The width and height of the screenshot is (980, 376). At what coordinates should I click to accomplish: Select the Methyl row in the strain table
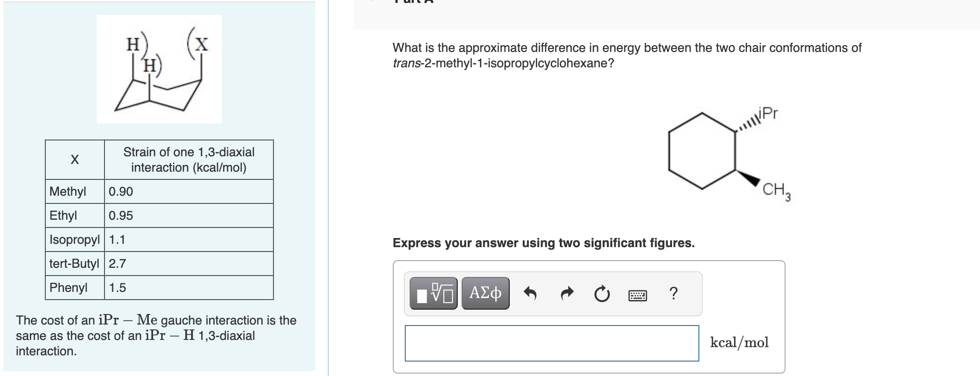(67, 191)
